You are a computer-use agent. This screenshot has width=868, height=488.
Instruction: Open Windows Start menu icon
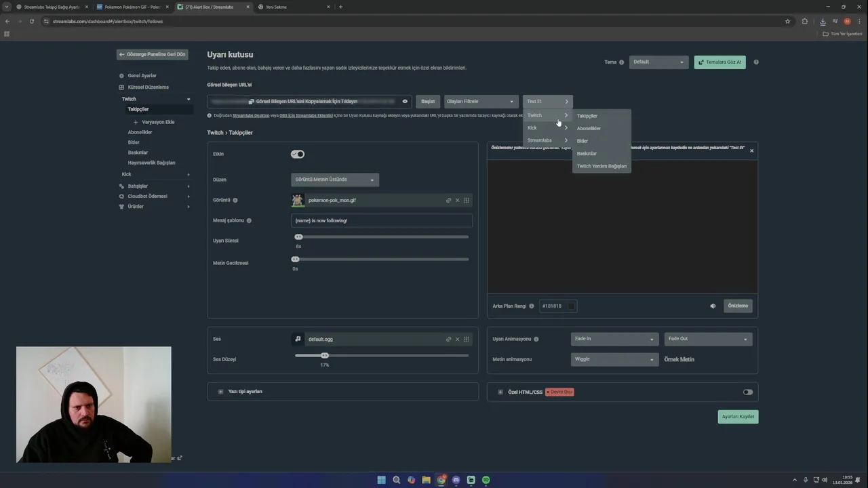[x=382, y=480]
